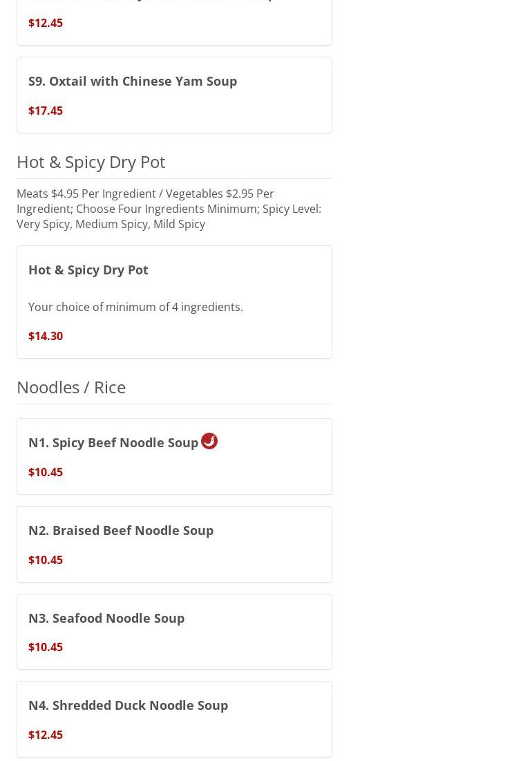Open S9. Oxtail with Chinese Yam Soup

pos(133,81)
